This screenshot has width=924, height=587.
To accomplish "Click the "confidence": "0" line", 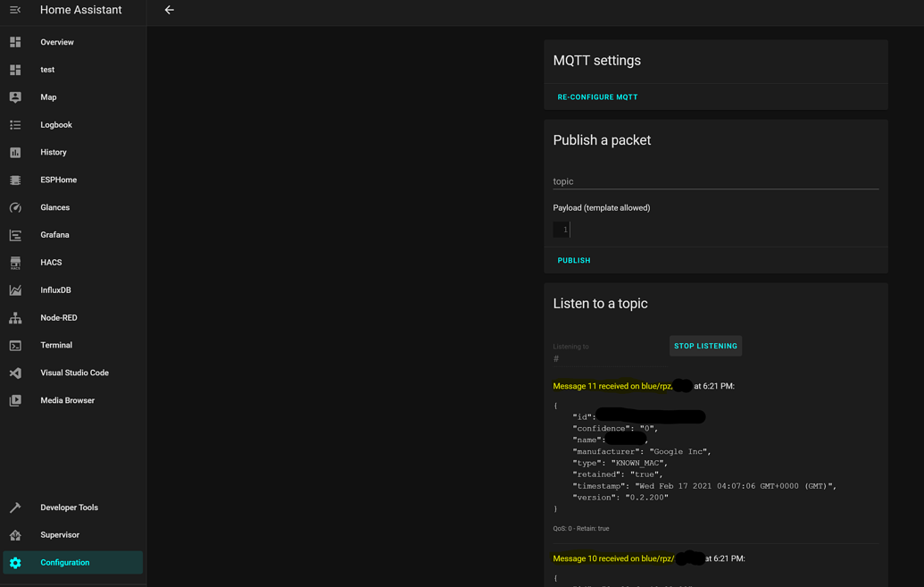I will point(615,428).
